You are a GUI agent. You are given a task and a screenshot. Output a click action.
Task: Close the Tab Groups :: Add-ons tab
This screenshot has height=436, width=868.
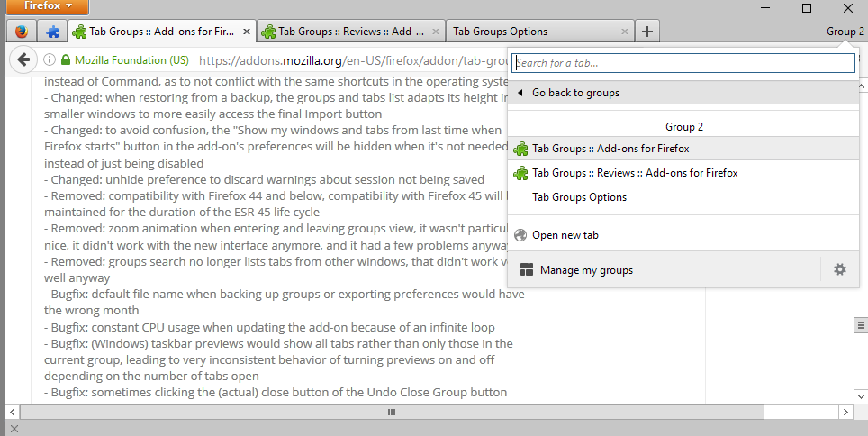247,32
